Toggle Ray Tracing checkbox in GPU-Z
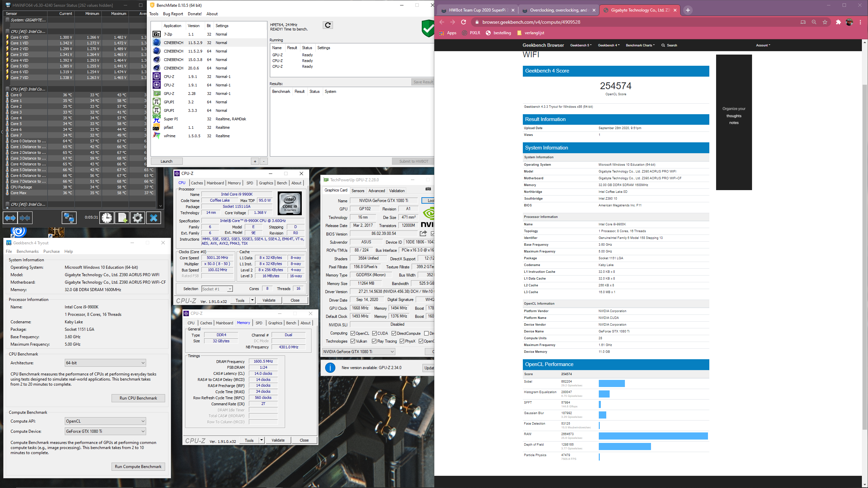Image resolution: width=868 pixels, height=488 pixels. click(374, 341)
